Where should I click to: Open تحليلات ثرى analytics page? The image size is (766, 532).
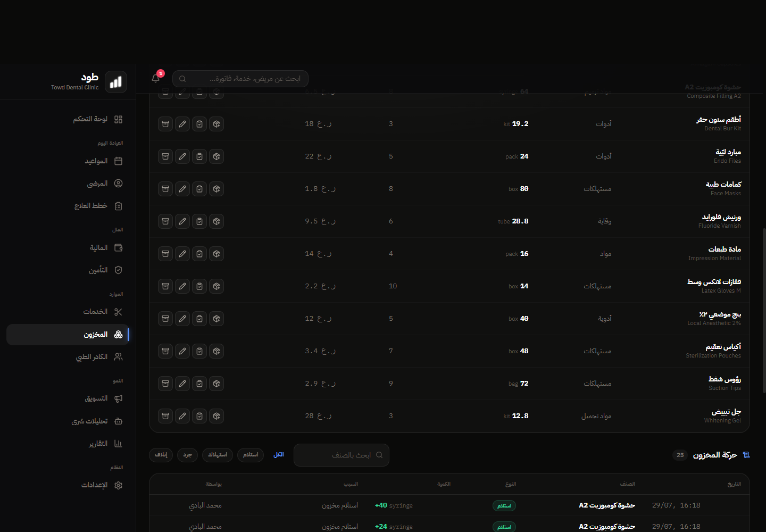tap(68, 421)
